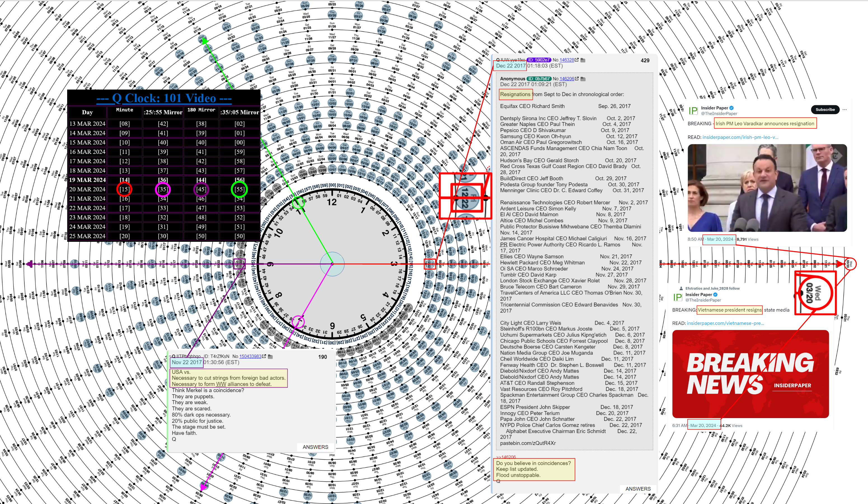Screen dimensions: 868x504
Task: Open the 'Q Clock: 101 Video' title link
Action: pyautogui.click(x=164, y=98)
